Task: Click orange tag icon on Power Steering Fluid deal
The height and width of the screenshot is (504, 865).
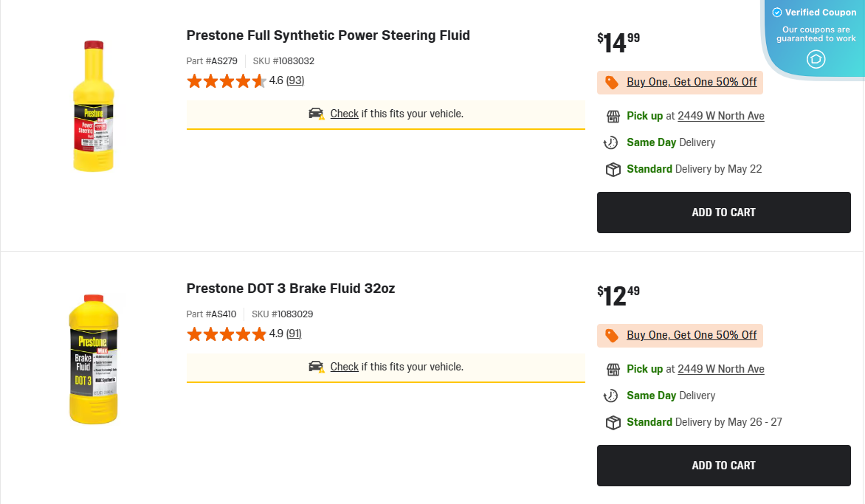Action: pos(612,83)
